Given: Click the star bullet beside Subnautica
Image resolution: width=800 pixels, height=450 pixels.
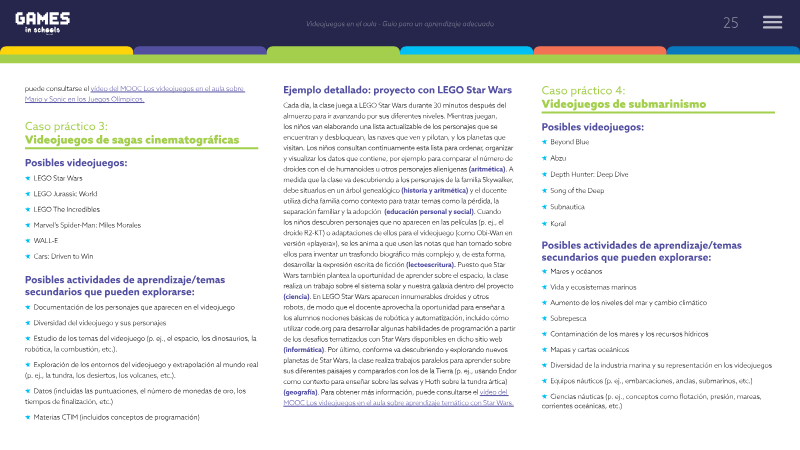Looking at the screenshot, I should [x=544, y=207].
